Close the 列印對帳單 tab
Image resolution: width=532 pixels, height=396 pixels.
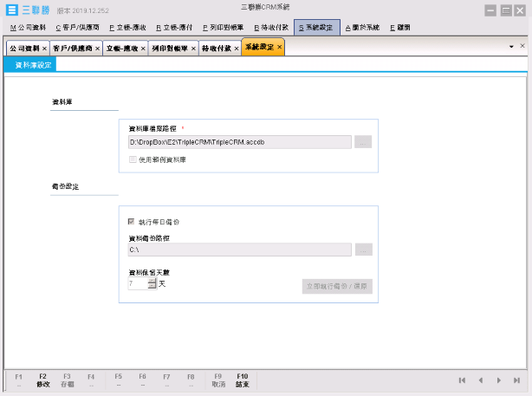pyautogui.click(x=193, y=49)
